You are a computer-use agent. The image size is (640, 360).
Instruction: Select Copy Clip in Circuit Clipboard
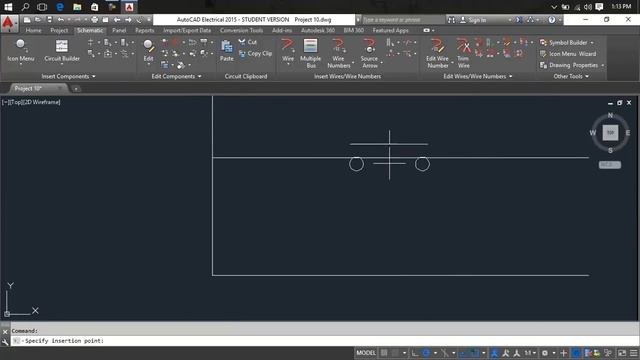[255, 53]
